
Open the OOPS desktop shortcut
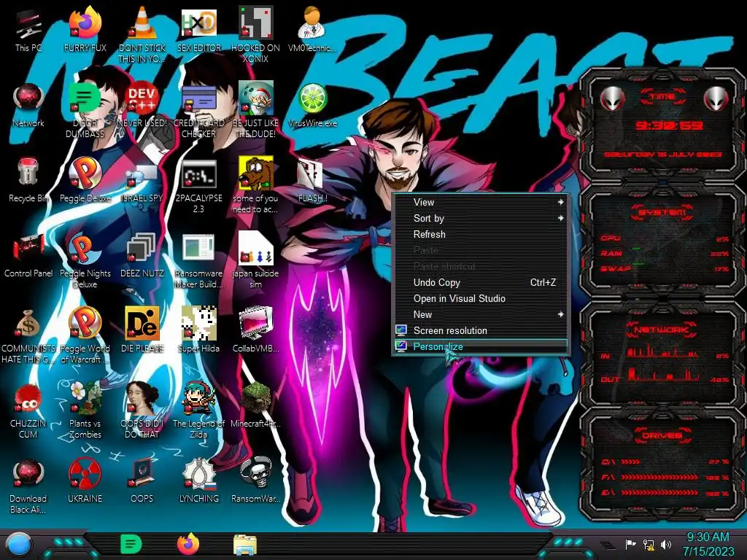pyautogui.click(x=142, y=481)
